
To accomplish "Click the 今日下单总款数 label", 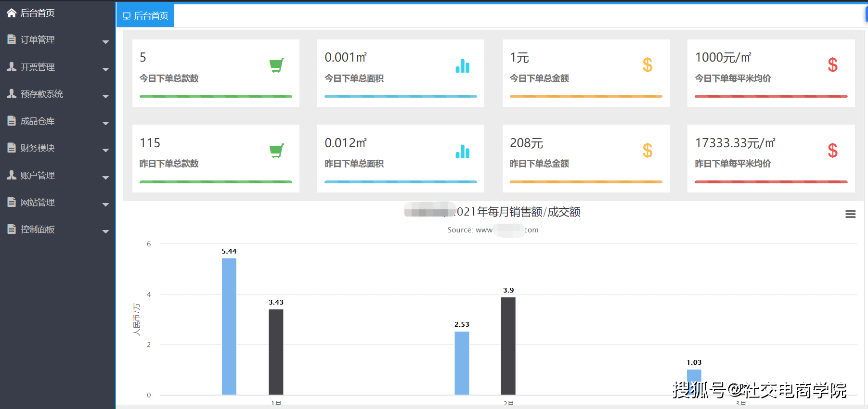I will (x=169, y=78).
